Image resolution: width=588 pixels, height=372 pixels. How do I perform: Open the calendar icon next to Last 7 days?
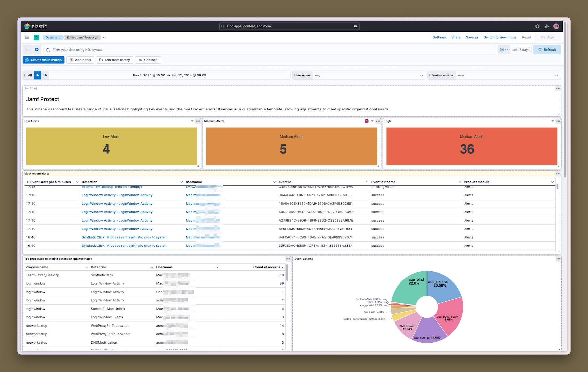pos(502,49)
